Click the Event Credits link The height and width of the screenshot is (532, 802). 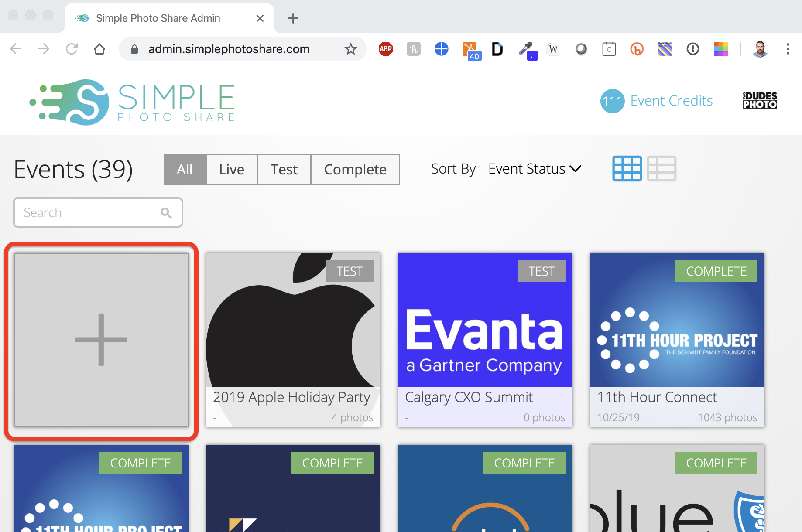[672, 101]
